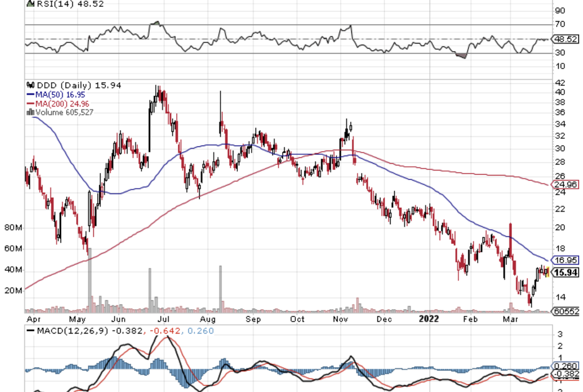Click the black MACD line legend marker
583x392 pixels.
click(x=29, y=330)
